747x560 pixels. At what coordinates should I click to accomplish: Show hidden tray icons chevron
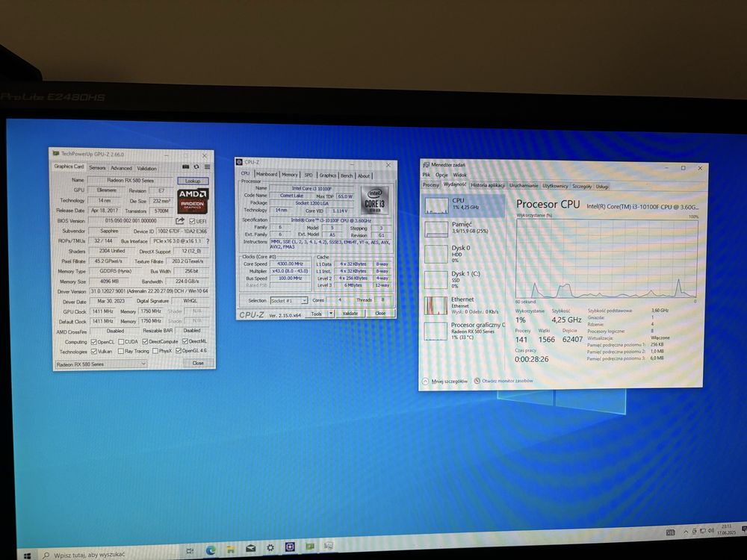(686, 532)
